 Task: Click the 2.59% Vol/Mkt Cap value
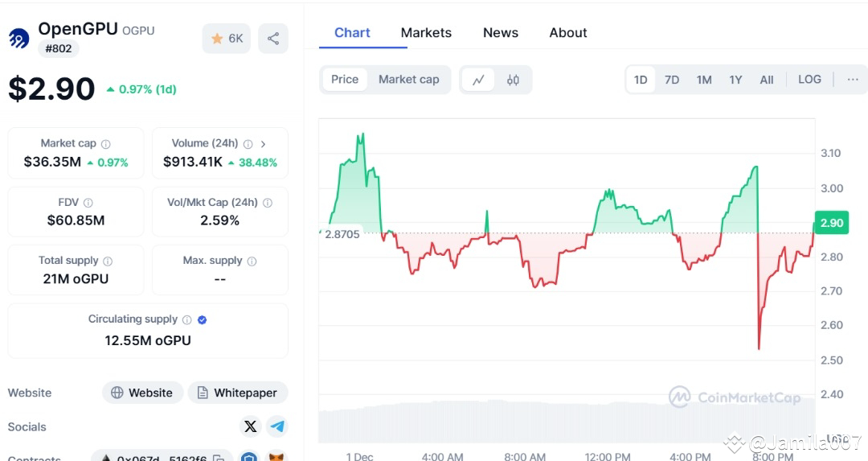(219, 220)
